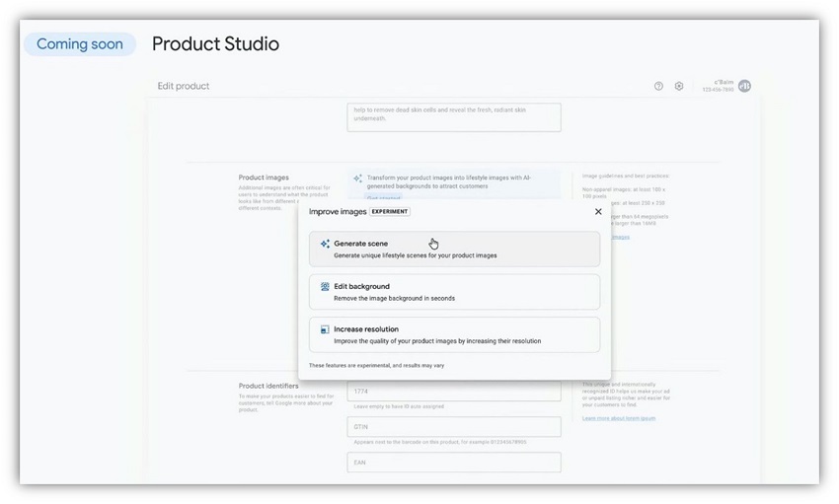The image size is (839, 504).
Task: Close the Improve images dialog
Action: [x=598, y=212]
